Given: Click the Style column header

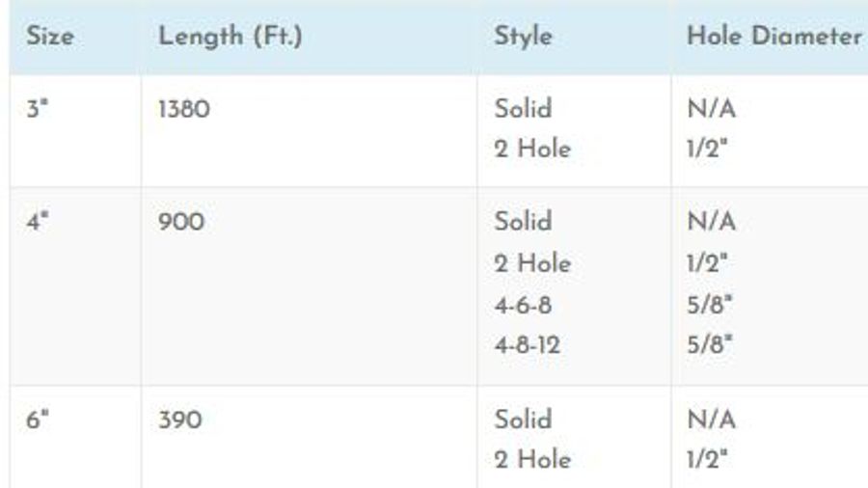Looking at the screenshot, I should 523,38.
